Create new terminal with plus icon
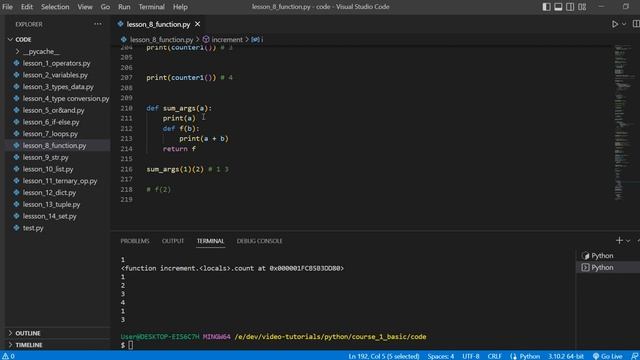This screenshot has width=640, height=360. [619, 241]
